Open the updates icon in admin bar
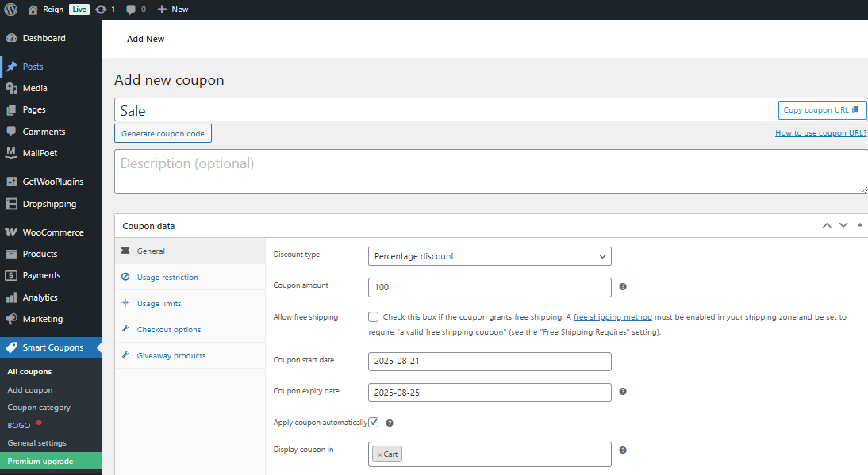Viewport: 868px width, 475px height. 101,10
